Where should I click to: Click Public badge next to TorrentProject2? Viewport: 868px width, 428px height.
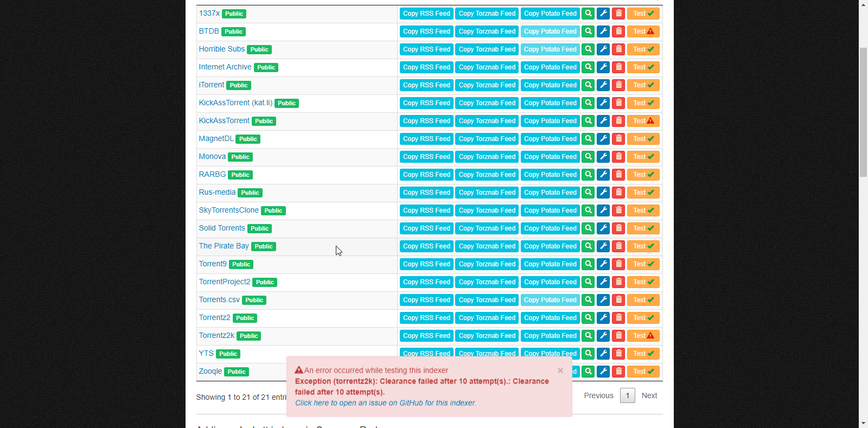point(265,282)
